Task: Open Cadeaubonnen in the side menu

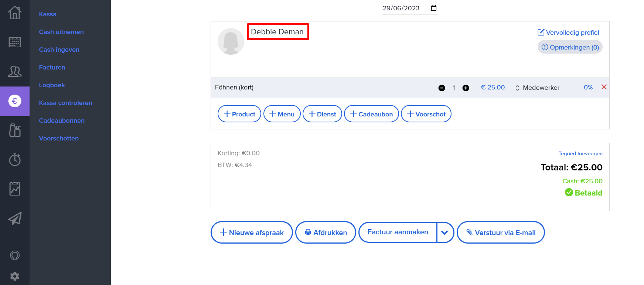Action: tap(62, 121)
